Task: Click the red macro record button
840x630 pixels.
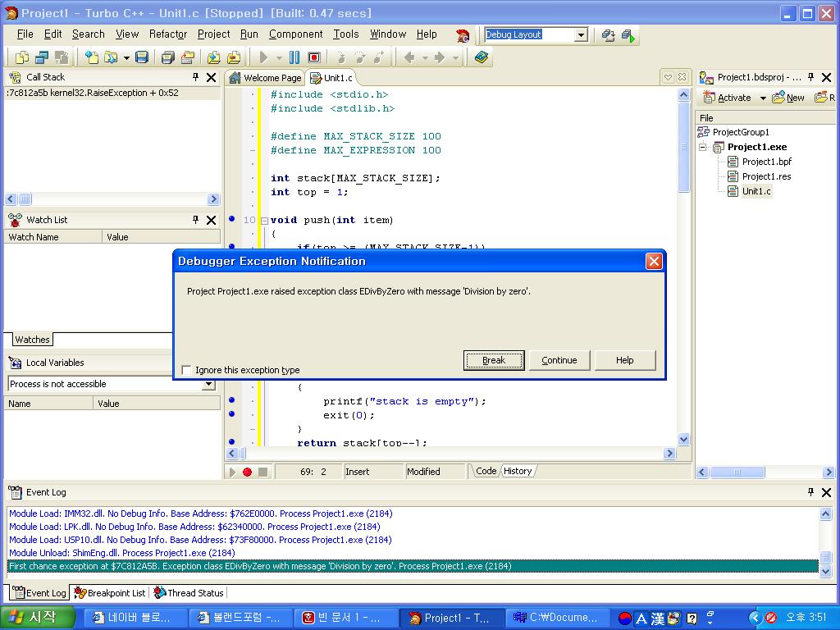Action: click(247, 472)
